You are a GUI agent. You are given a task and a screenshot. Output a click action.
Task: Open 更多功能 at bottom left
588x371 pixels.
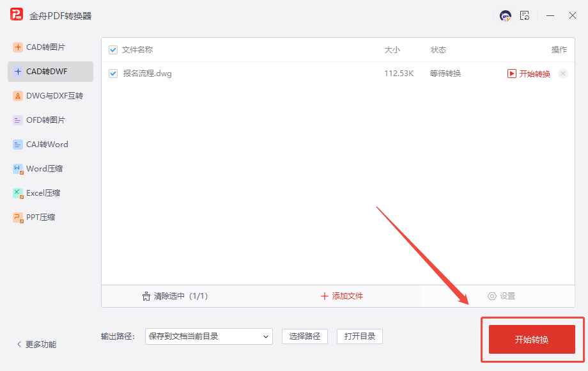(37, 344)
